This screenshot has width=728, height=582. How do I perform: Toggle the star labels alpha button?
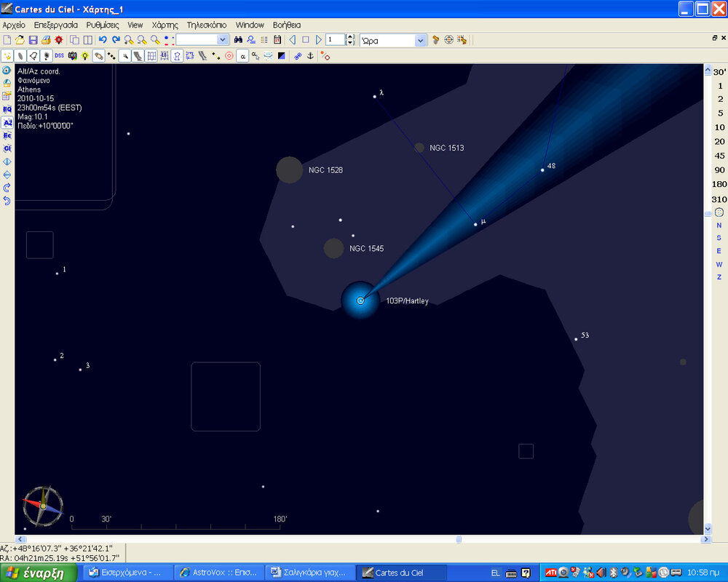242,56
